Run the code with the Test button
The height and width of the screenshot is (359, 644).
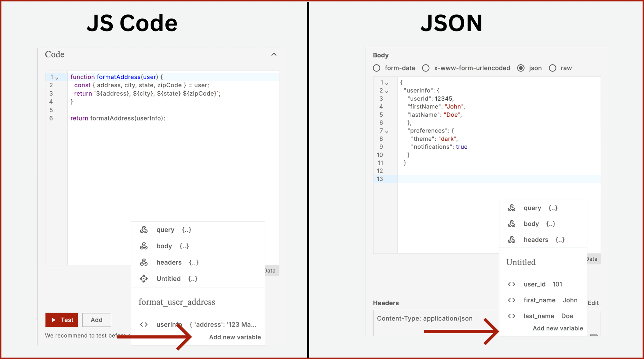pyautogui.click(x=61, y=320)
